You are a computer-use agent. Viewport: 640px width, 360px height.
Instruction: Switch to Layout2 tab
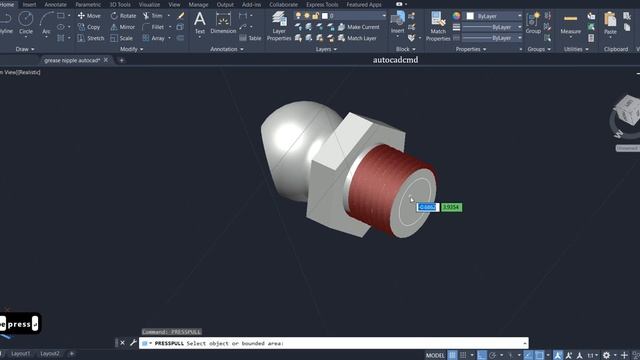click(x=49, y=353)
